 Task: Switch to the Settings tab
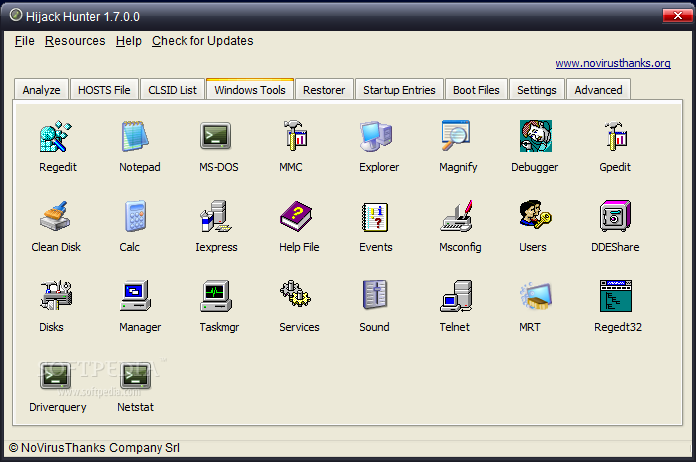[537, 90]
